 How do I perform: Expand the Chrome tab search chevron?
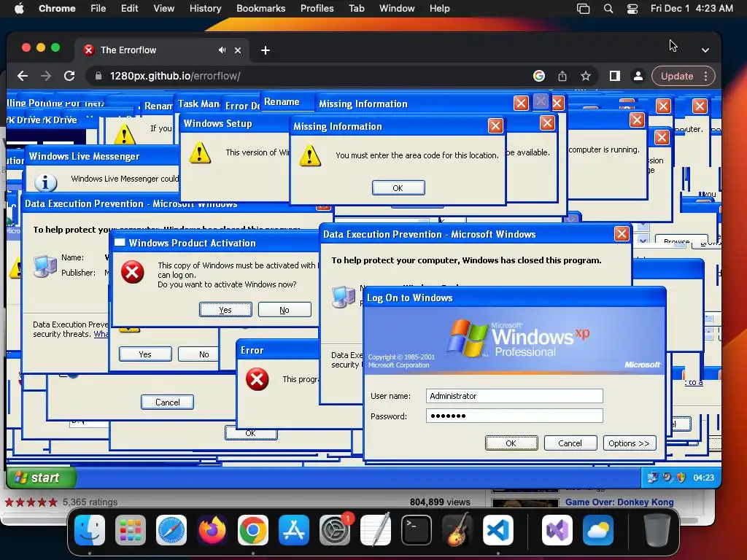tap(705, 50)
